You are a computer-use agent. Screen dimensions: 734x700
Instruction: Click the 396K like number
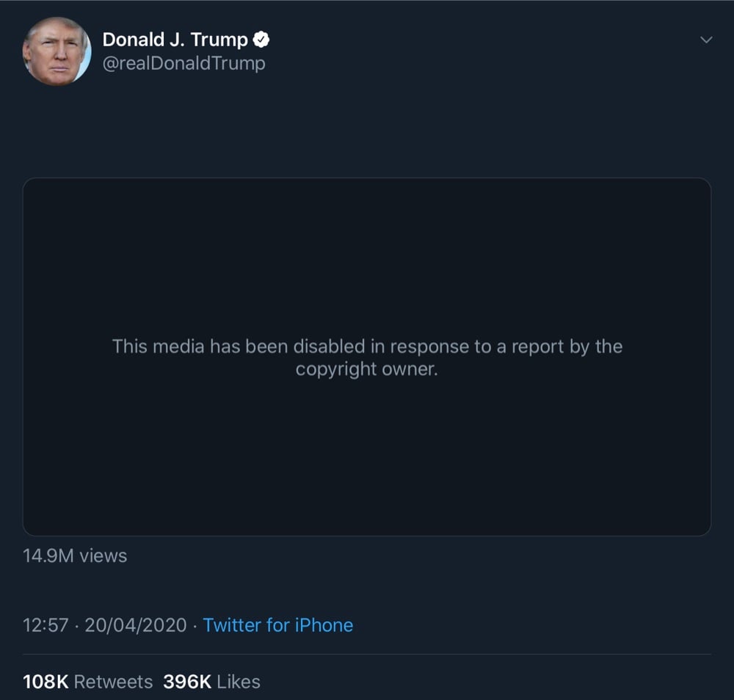pyautogui.click(x=187, y=682)
